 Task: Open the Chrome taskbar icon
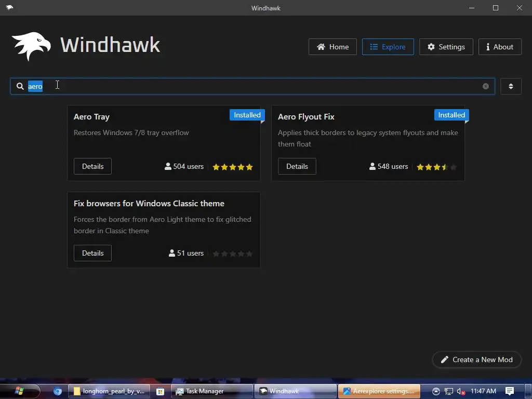tap(58, 391)
